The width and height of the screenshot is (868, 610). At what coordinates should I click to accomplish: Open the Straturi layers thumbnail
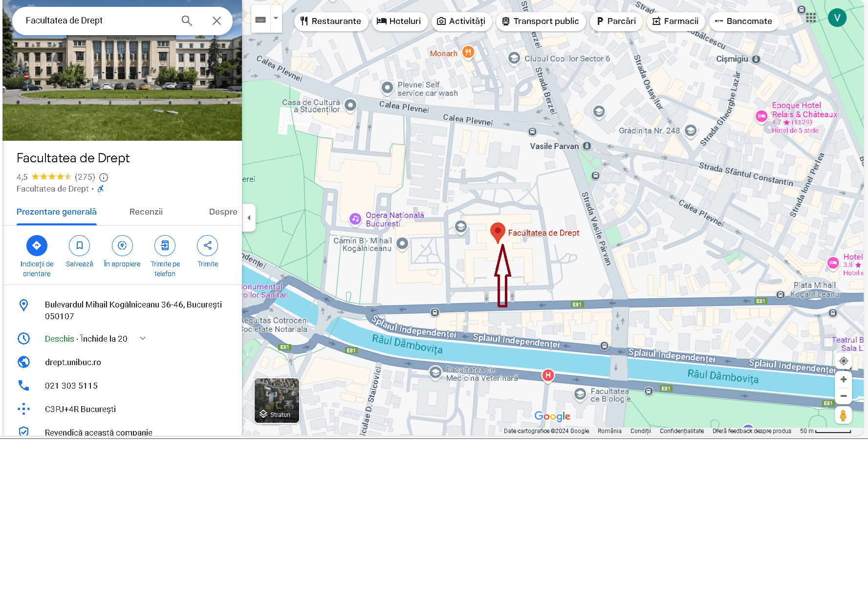[x=277, y=400]
